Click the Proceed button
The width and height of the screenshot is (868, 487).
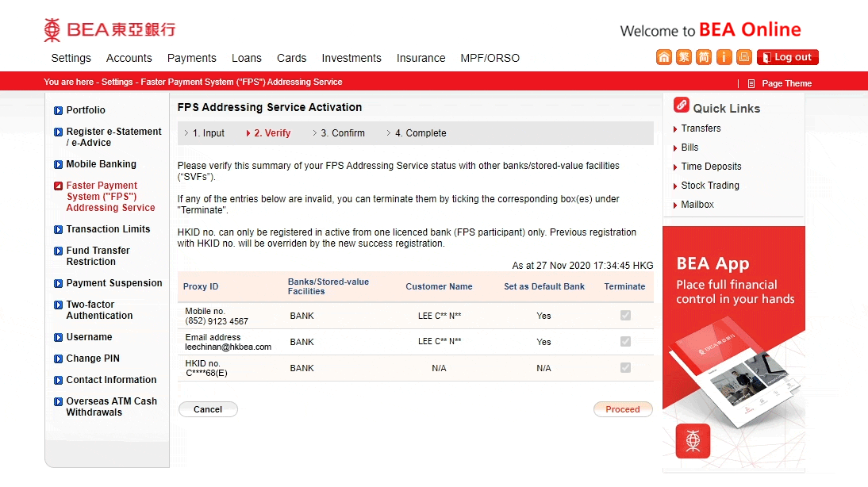pyautogui.click(x=623, y=409)
